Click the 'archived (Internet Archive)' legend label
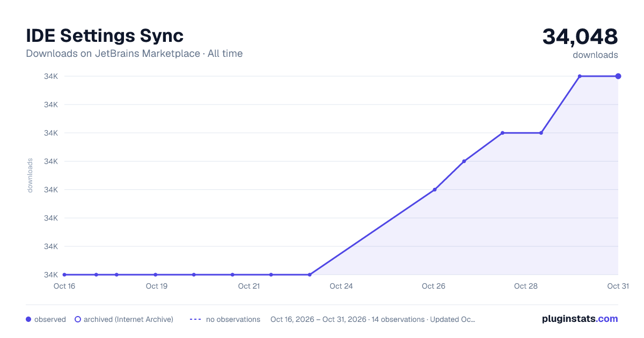 point(128,319)
